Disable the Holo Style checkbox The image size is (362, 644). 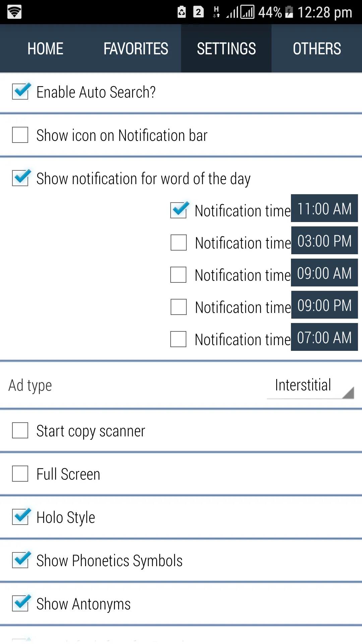click(x=20, y=517)
